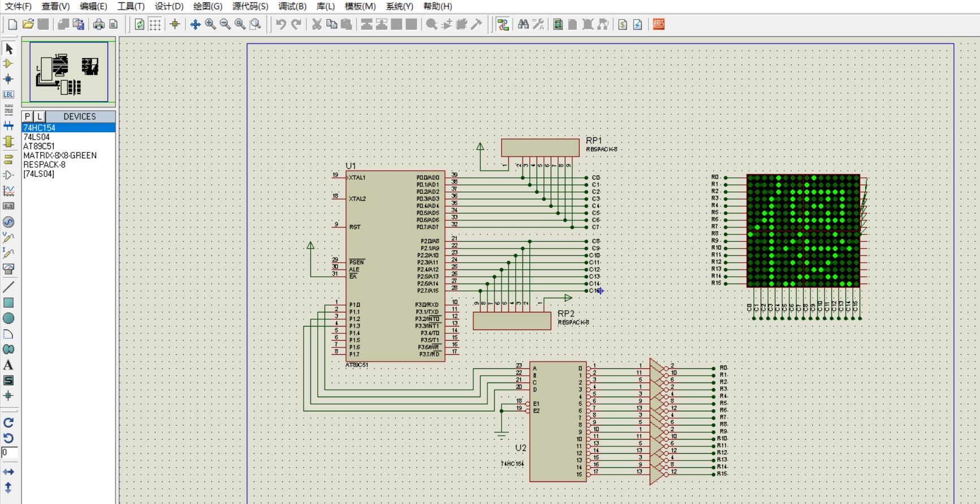Pick the Text Script tool
980x504 pixels.
[8, 110]
